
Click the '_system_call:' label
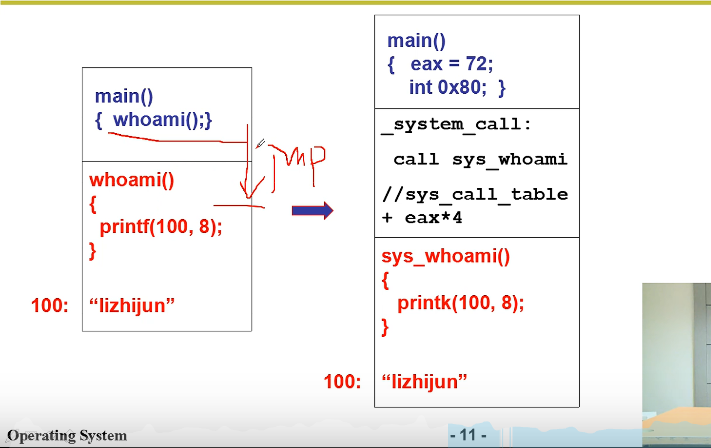(456, 124)
